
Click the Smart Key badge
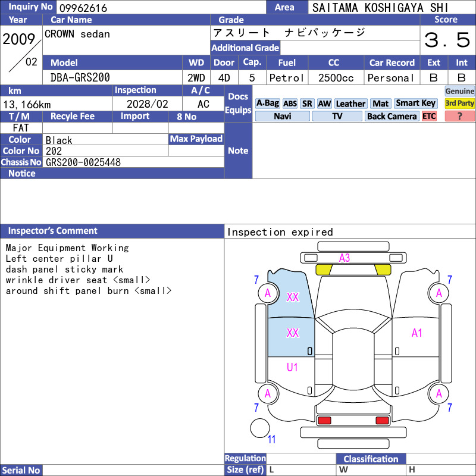pos(415,103)
